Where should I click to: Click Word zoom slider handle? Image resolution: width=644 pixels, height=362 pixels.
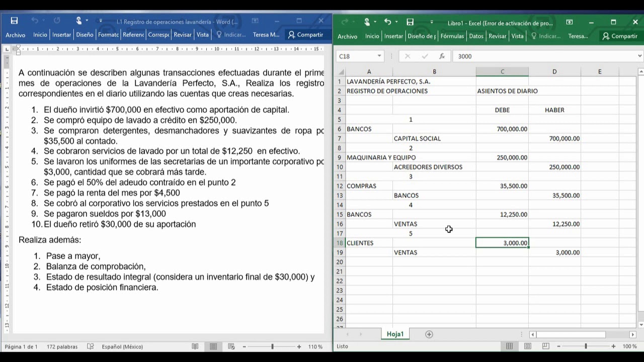pos(272,347)
